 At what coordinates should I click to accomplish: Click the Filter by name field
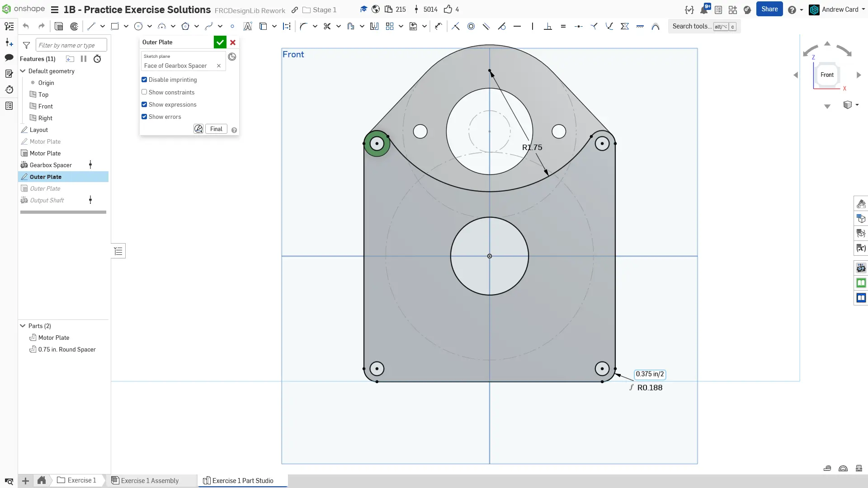(71, 45)
